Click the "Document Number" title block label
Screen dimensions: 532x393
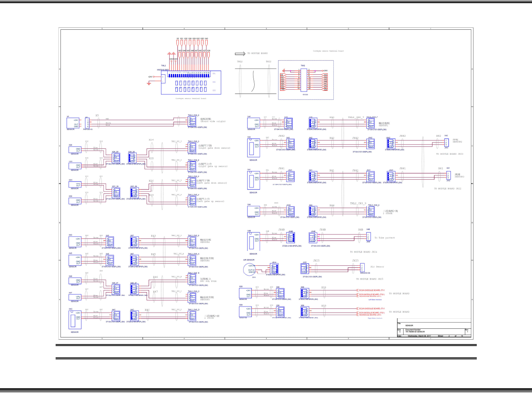pos(413,330)
